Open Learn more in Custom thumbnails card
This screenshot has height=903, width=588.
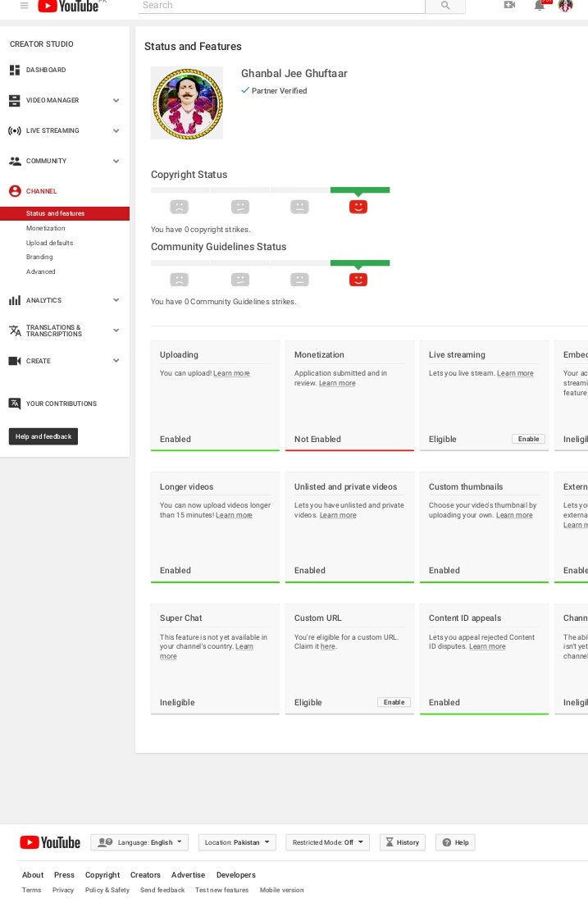[514, 515]
